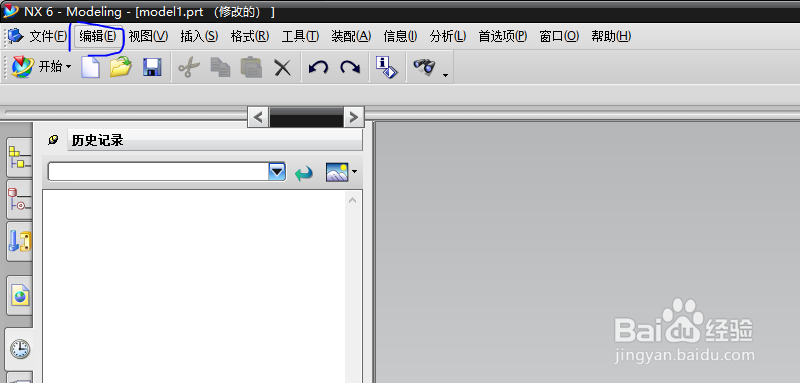The width and height of the screenshot is (800, 383).
Task: Open the 帮助(H) menu
Action: click(x=611, y=36)
